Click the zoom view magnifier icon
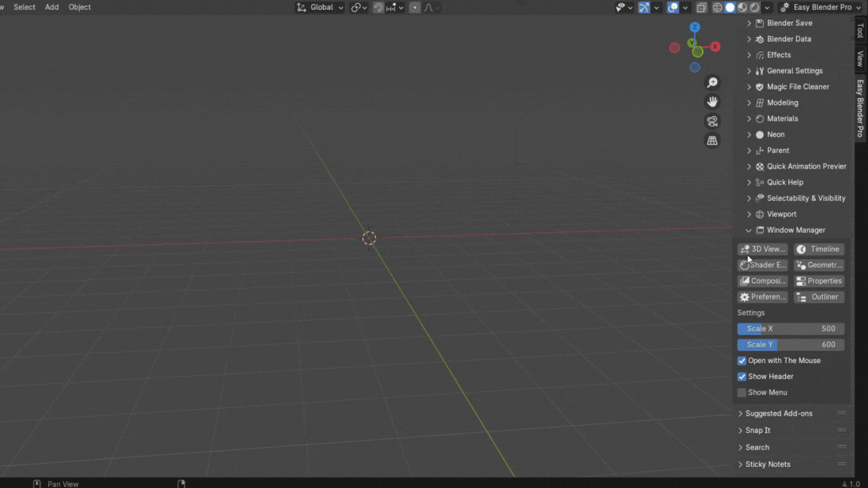 point(712,83)
